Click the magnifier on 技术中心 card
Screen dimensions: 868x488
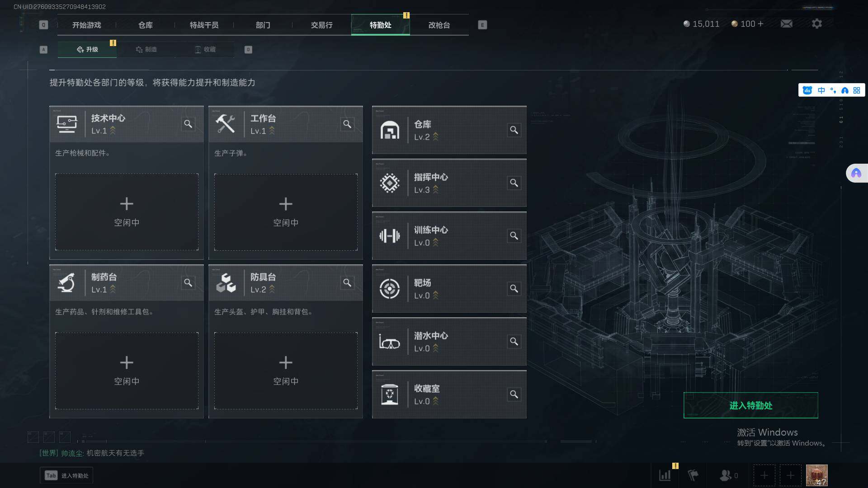click(x=188, y=124)
